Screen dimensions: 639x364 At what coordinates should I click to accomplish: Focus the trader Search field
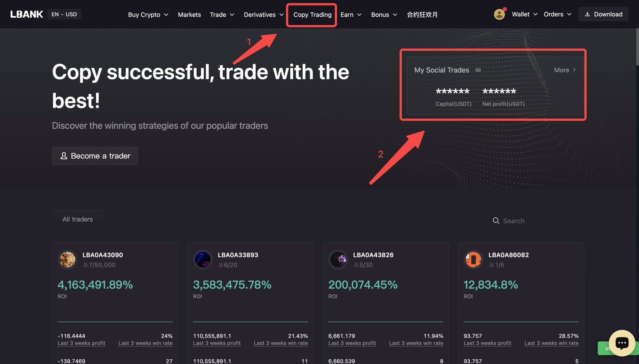541,221
